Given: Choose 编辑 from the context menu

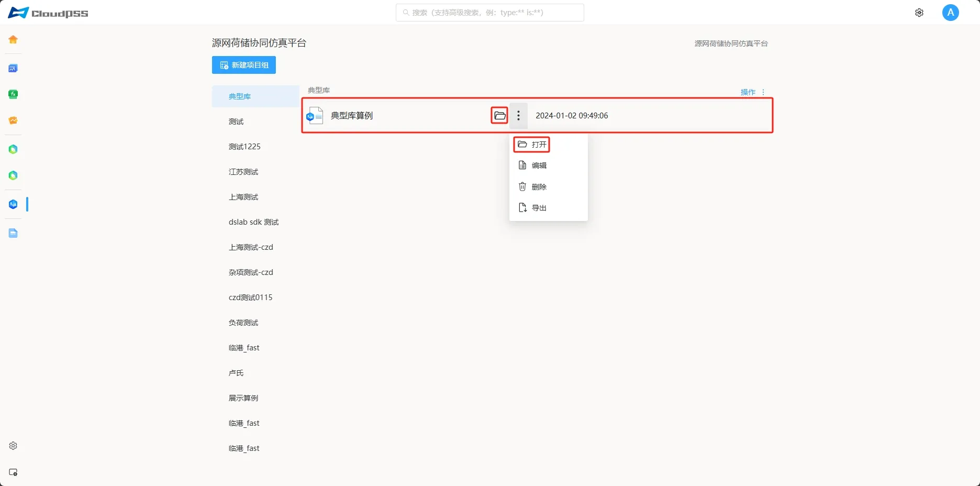Looking at the screenshot, I should point(548,165).
